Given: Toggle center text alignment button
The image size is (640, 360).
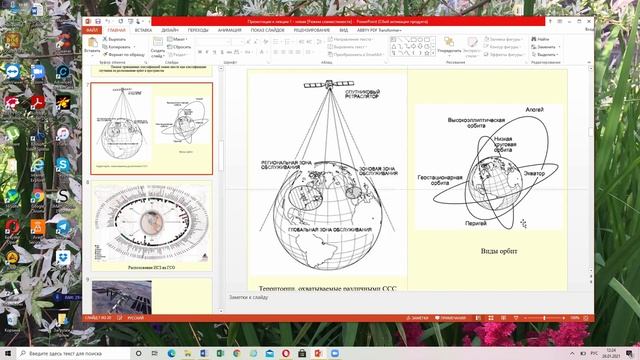Looking at the screenshot, I should point(283,52).
